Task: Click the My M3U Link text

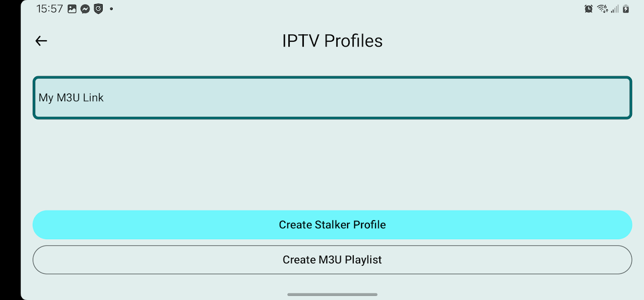Action: pyautogui.click(x=71, y=97)
